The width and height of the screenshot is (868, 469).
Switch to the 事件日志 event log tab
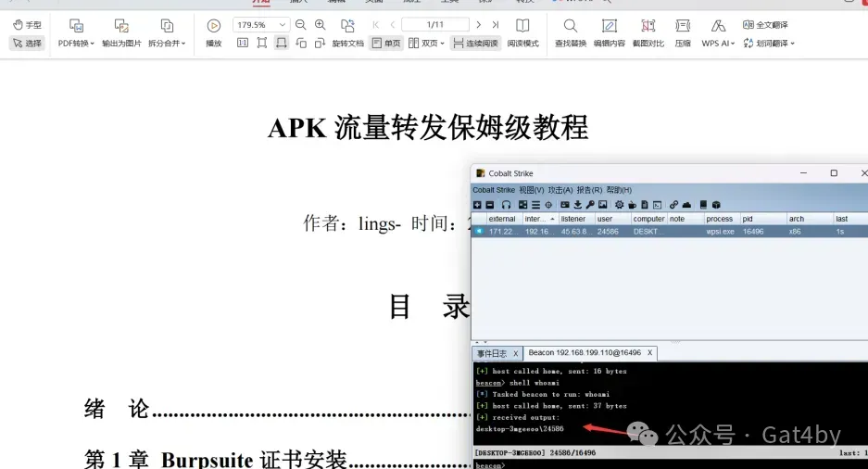[x=492, y=353]
